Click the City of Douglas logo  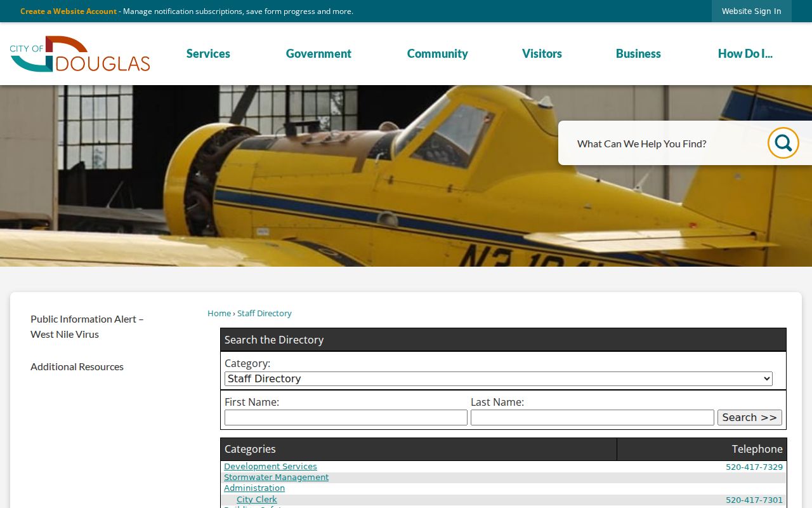80,54
